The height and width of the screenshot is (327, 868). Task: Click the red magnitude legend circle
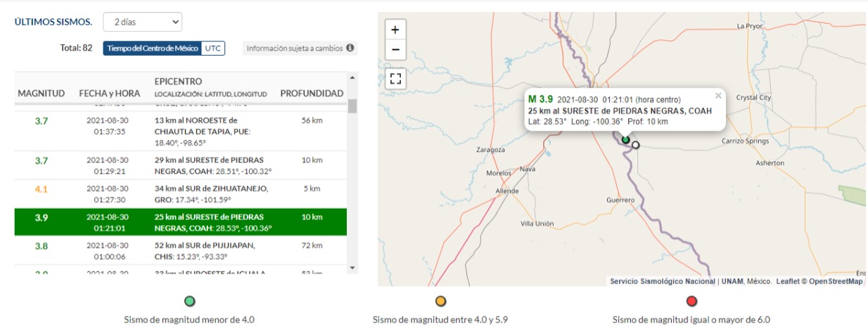[x=691, y=302]
